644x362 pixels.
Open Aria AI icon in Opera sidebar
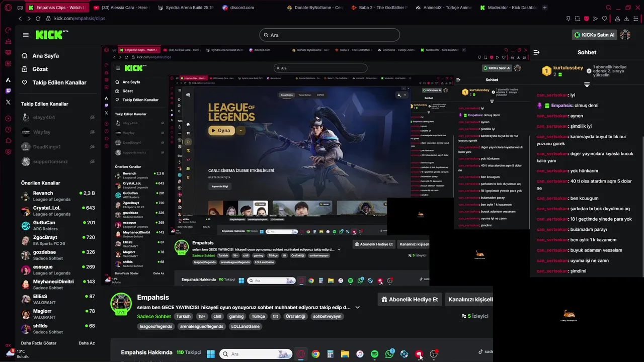(x=8, y=80)
